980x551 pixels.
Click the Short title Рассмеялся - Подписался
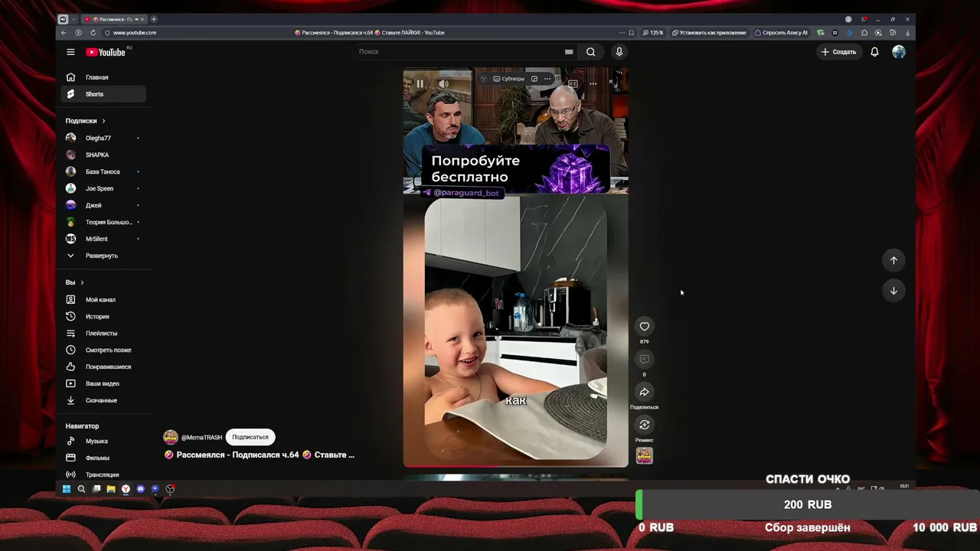click(x=260, y=455)
